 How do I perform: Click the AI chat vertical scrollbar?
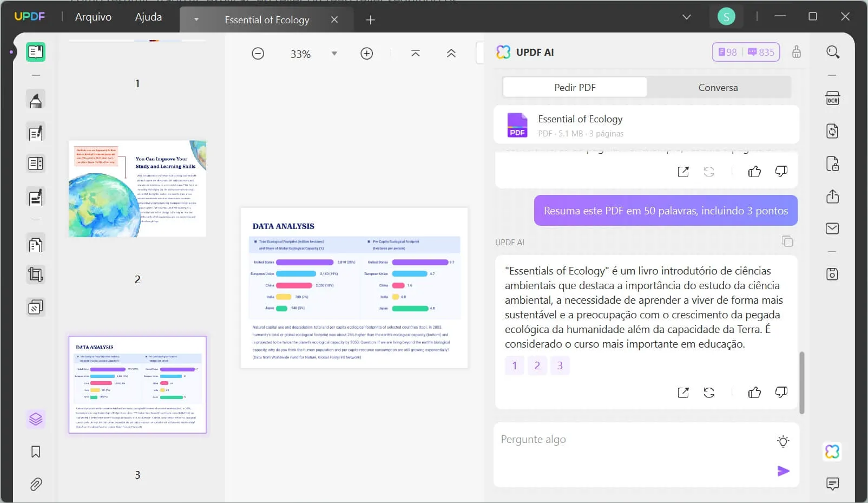(x=802, y=383)
